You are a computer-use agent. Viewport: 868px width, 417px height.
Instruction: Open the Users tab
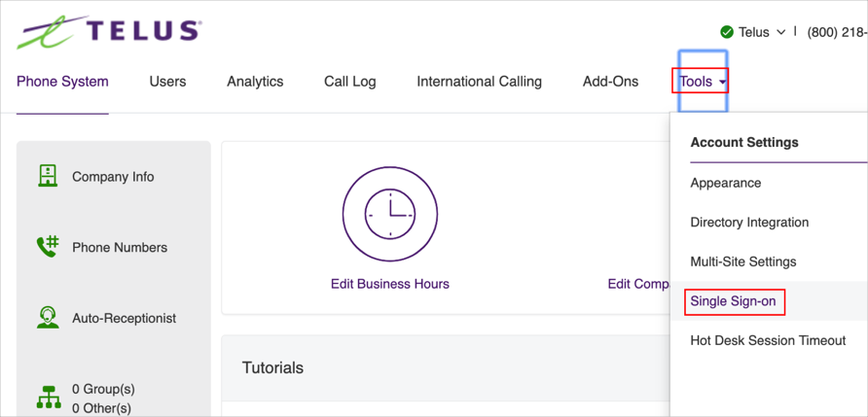pyautogui.click(x=167, y=82)
